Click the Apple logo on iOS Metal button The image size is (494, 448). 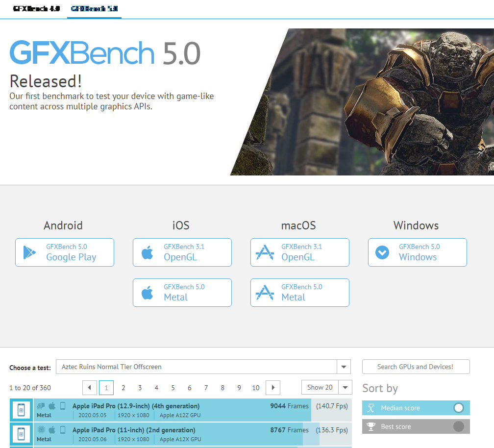coord(147,293)
